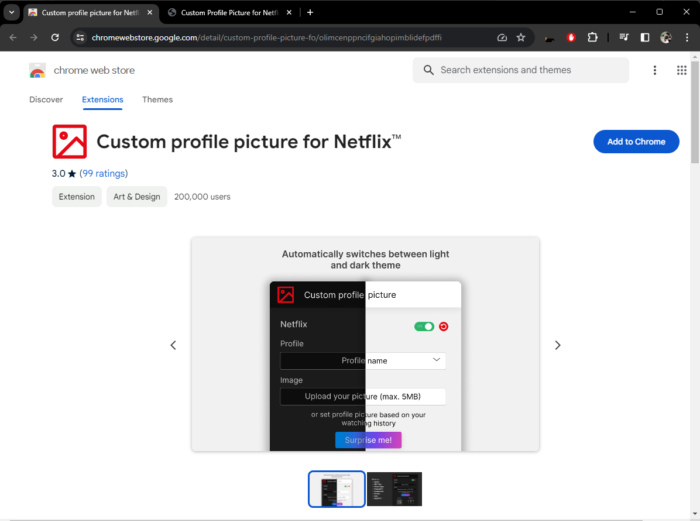Click the large light/dark theme preview image
This screenshot has height=521, width=700.
[x=365, y=344]
